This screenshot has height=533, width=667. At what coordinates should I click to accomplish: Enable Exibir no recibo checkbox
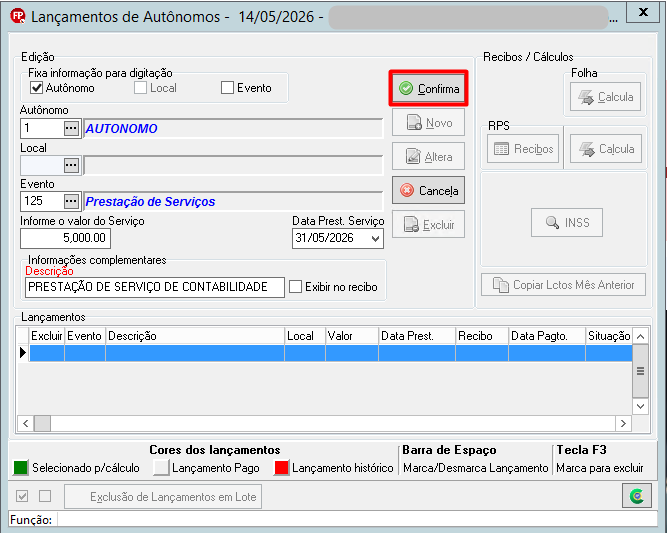(x=295, y=286)
